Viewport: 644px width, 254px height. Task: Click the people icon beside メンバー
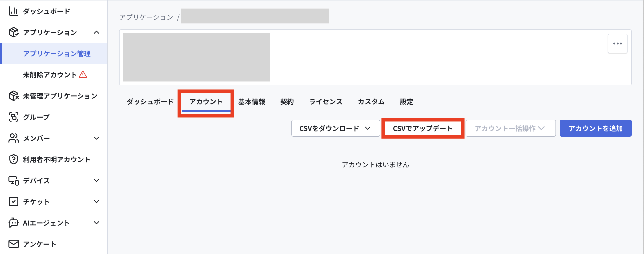[13, 138]
